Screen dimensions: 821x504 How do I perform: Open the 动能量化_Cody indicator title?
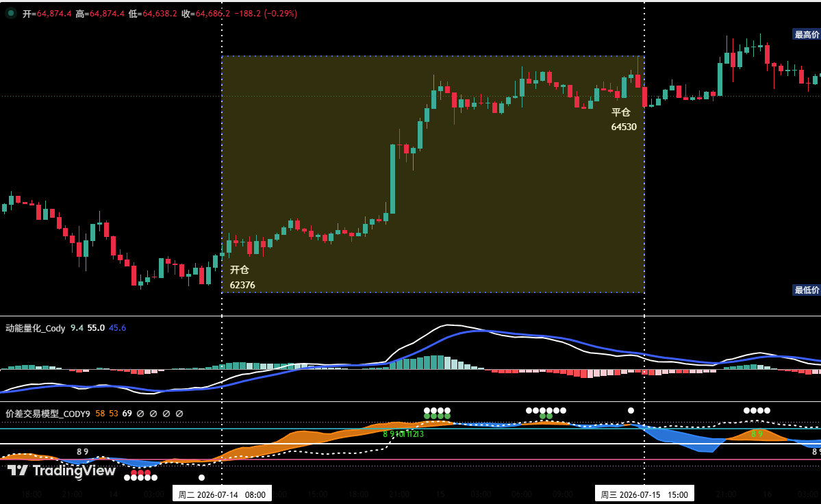point(35,328)
